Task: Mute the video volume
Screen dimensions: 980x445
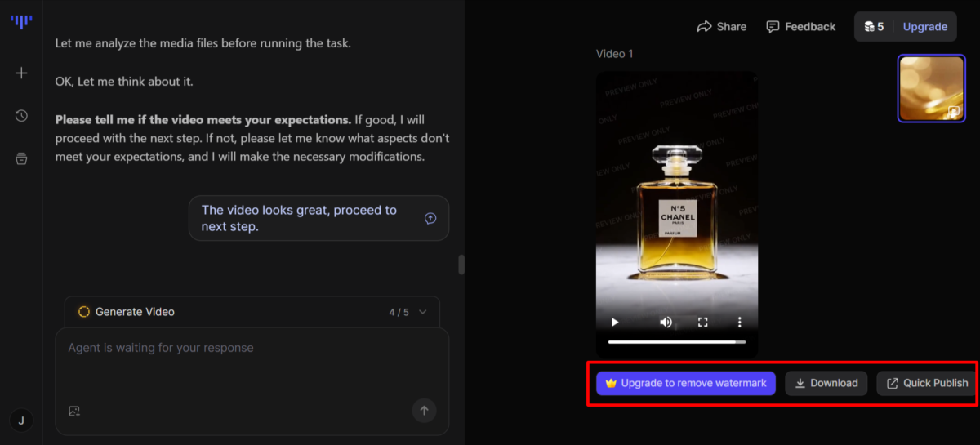Action: coord(666,322)
